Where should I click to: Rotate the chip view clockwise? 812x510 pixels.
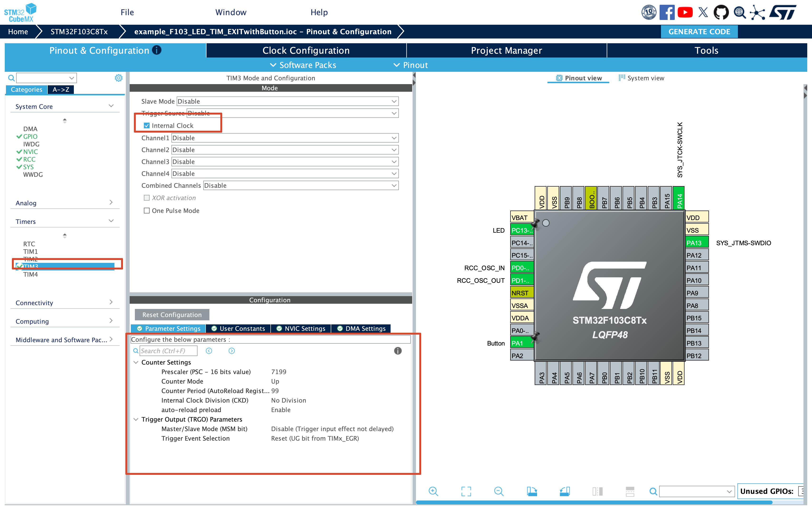532,491
